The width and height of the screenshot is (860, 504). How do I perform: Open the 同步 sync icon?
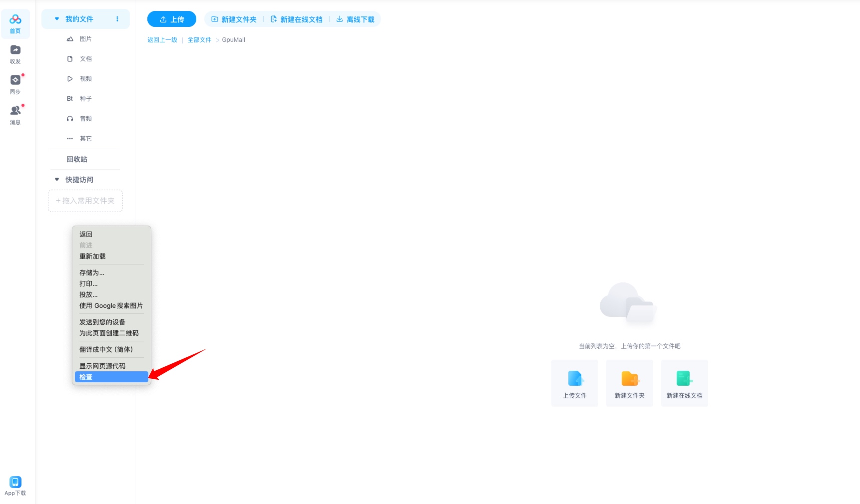click(15, 85)
